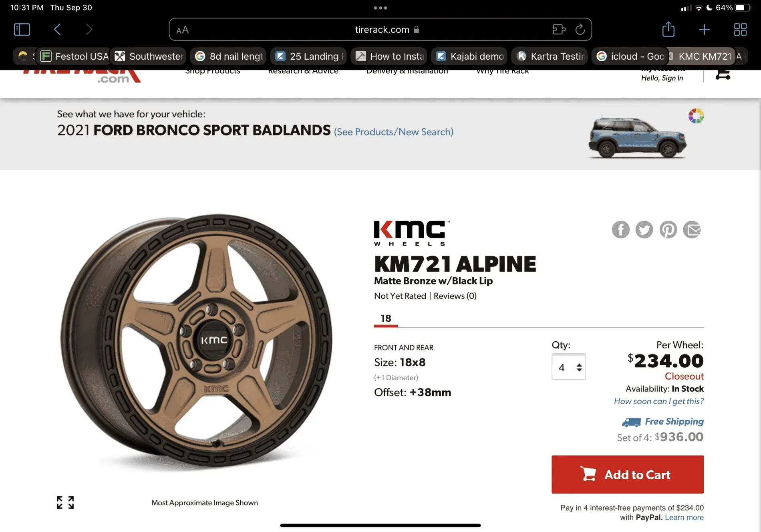
Task: Pin this wheel via Pinterest icon
Action: [668, 230]
